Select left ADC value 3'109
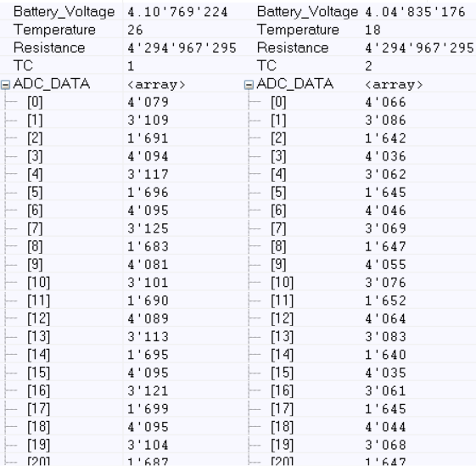The width and height of the screenshot is (476, 466). click(148, 121)
